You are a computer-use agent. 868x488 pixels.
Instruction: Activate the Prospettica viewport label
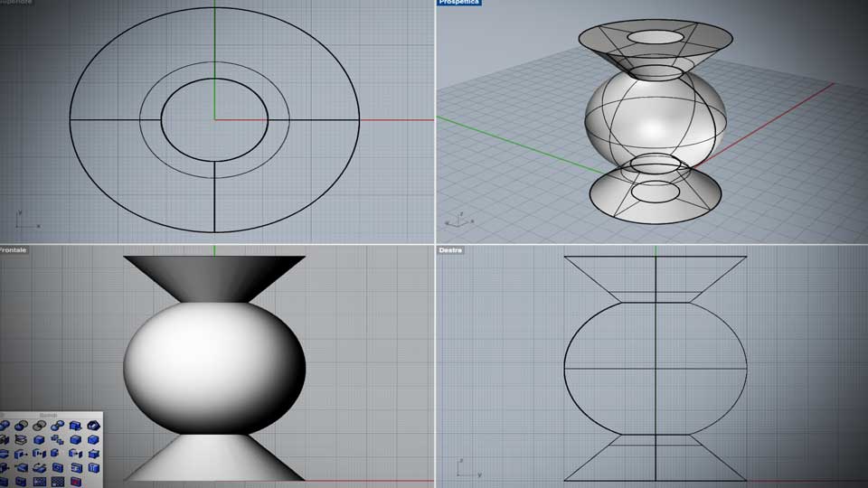pos(459,2)
